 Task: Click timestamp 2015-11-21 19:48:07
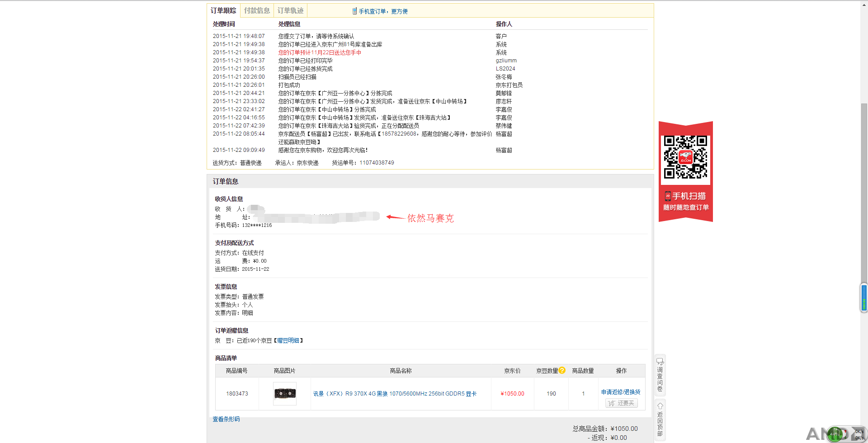click(x=239, y=36)
